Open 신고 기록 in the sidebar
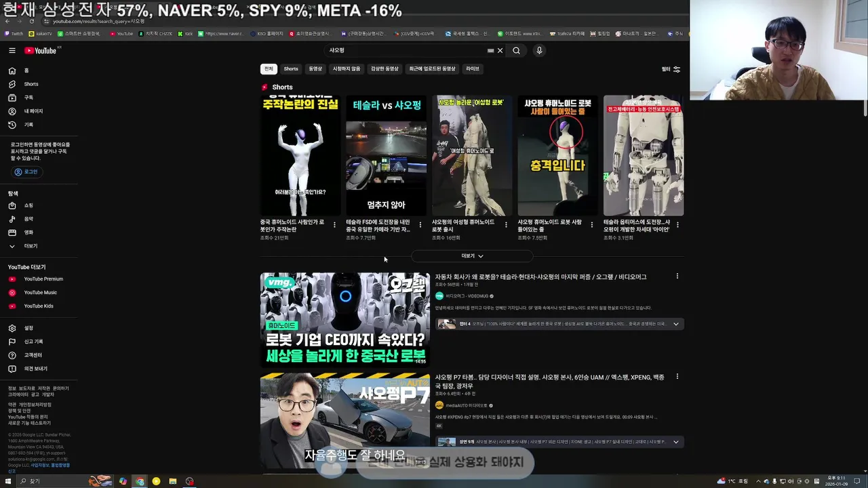Screen dimensions: 868x488 (37, 342)
